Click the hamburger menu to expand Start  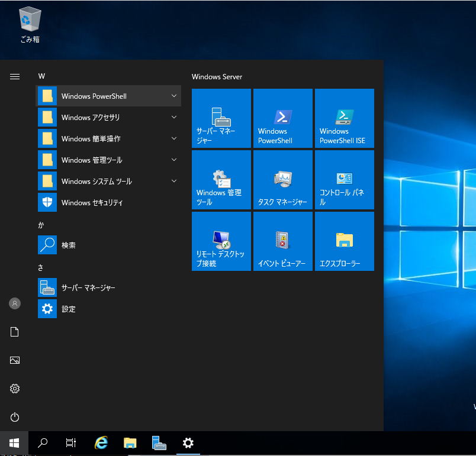tap(15, 76)
